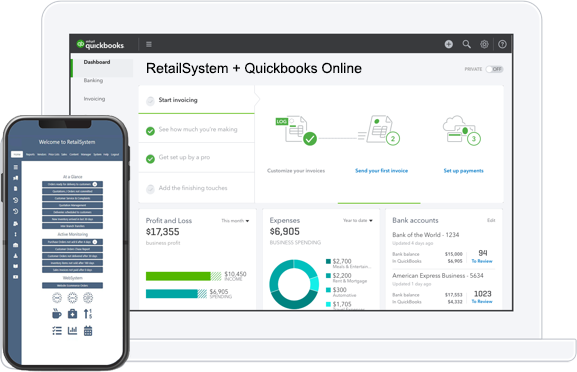Click the $2,200 Rent & Mortgage swatch

[328, 275]
